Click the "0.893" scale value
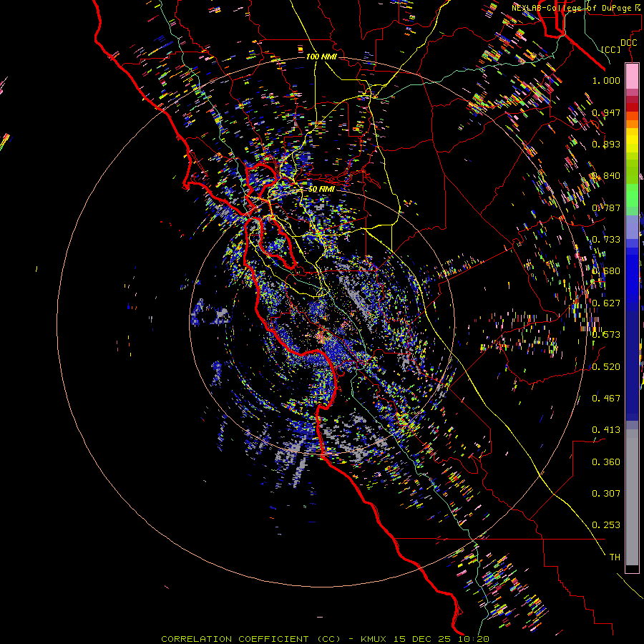 point(606,144)
